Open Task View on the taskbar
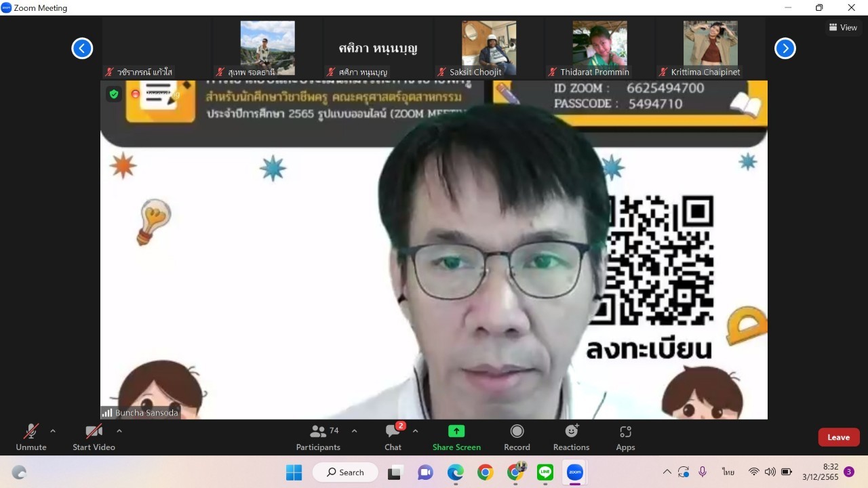The image size is (868, 488). coord(394,472)
